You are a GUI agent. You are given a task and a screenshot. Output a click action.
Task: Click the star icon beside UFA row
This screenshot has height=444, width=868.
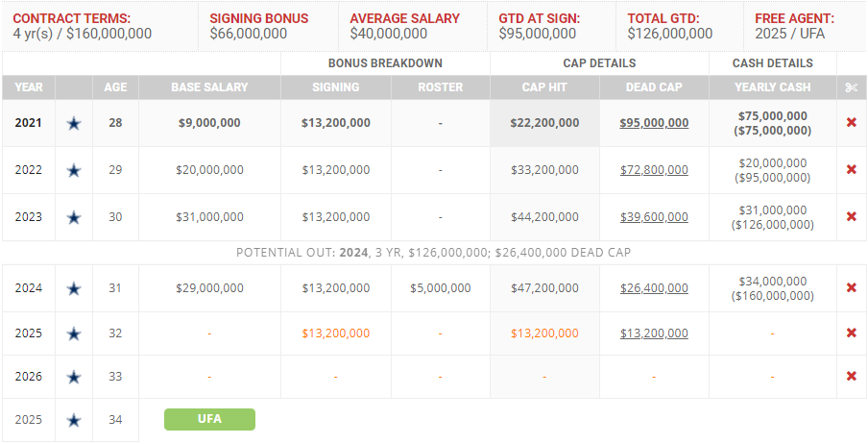coord(74,420)
